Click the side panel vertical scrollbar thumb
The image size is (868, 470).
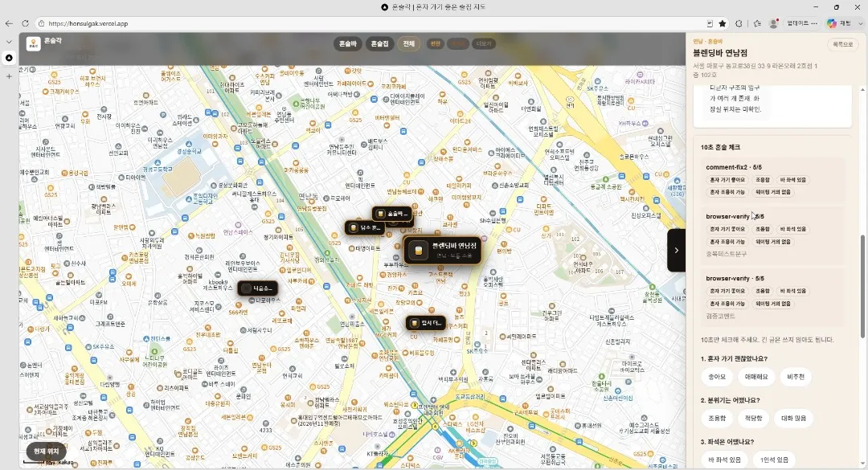pos(862,286)
